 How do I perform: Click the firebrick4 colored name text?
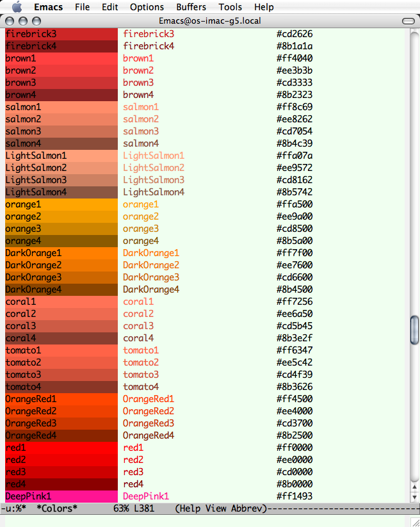point(149,46)
